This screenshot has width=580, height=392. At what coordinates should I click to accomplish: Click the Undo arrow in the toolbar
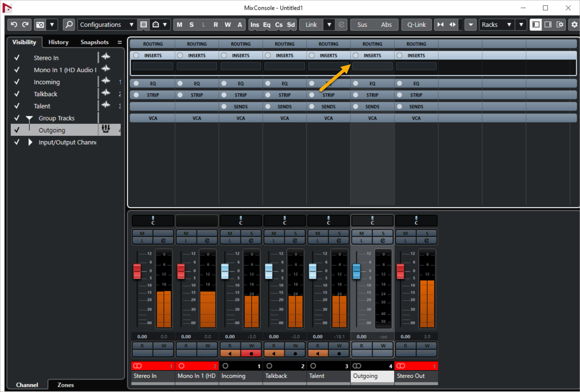[14, 25]
